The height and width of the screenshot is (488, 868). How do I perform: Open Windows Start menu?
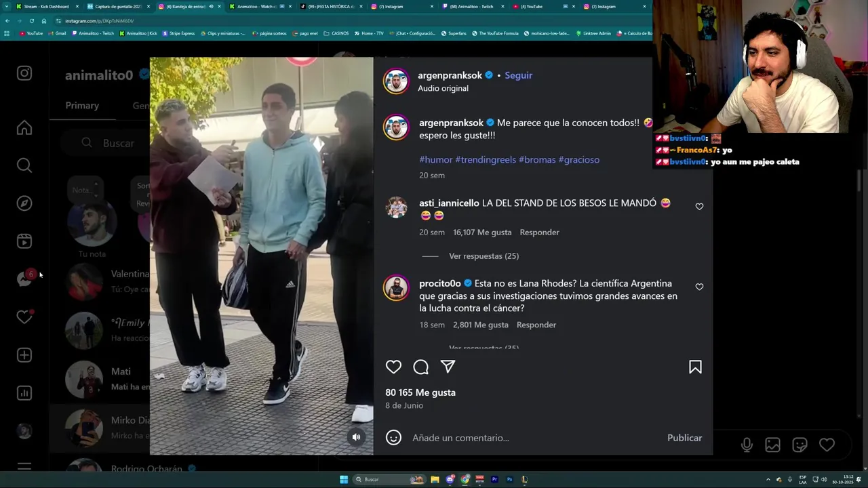pyautogui.click(x=344, y=479)
